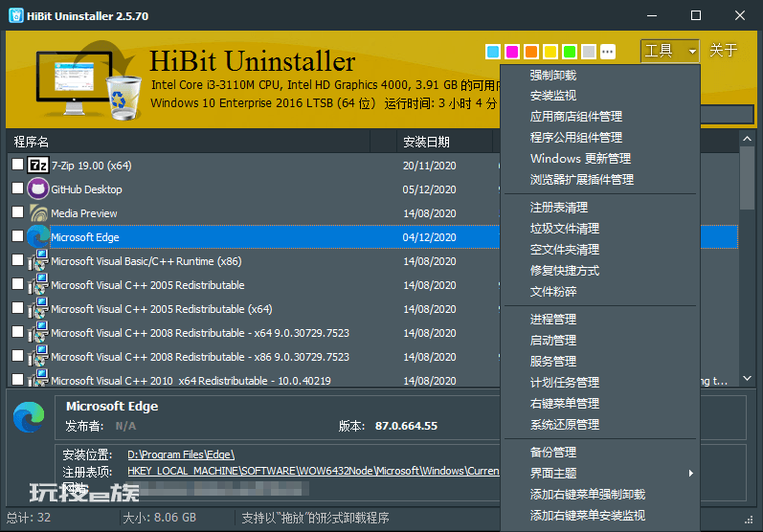
Task: Click the Visual Basic/C++ Runtime (x86) icon
Action: point(38,260)
